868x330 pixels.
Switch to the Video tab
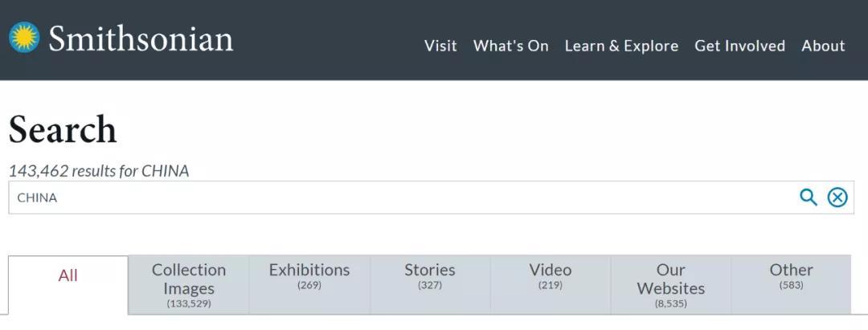[x=551, y=275]
